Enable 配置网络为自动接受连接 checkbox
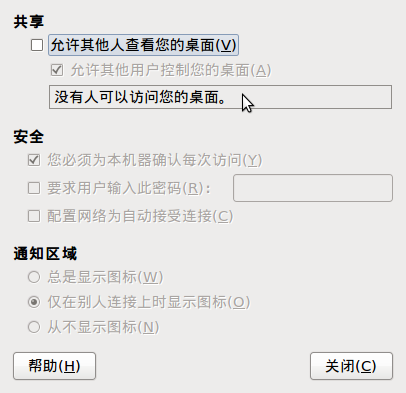 [34, 216]
